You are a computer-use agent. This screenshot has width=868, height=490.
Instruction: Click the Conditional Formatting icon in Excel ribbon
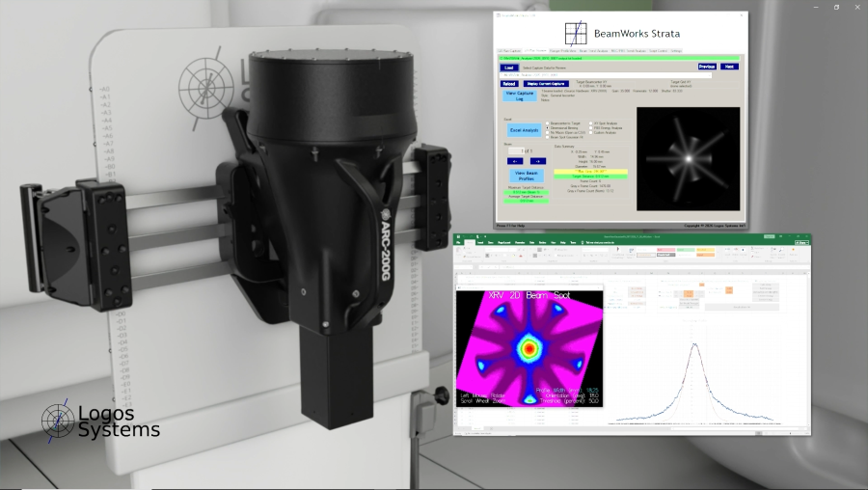click(618, 250)
